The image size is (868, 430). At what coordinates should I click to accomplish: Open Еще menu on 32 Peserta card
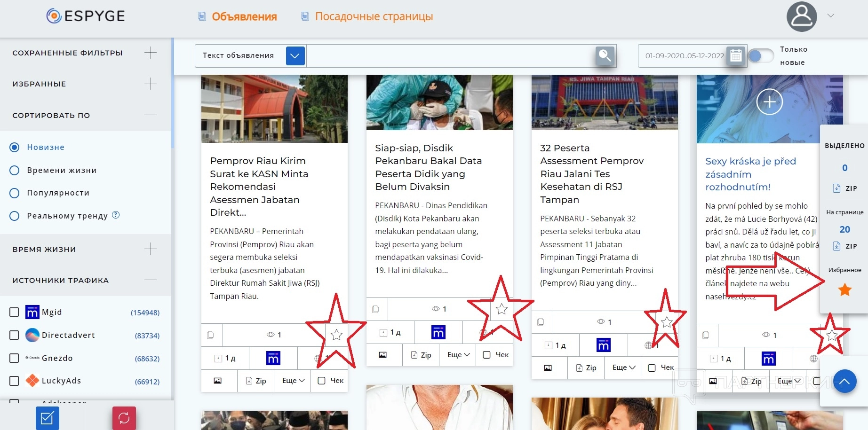click(x=624, y=367)
